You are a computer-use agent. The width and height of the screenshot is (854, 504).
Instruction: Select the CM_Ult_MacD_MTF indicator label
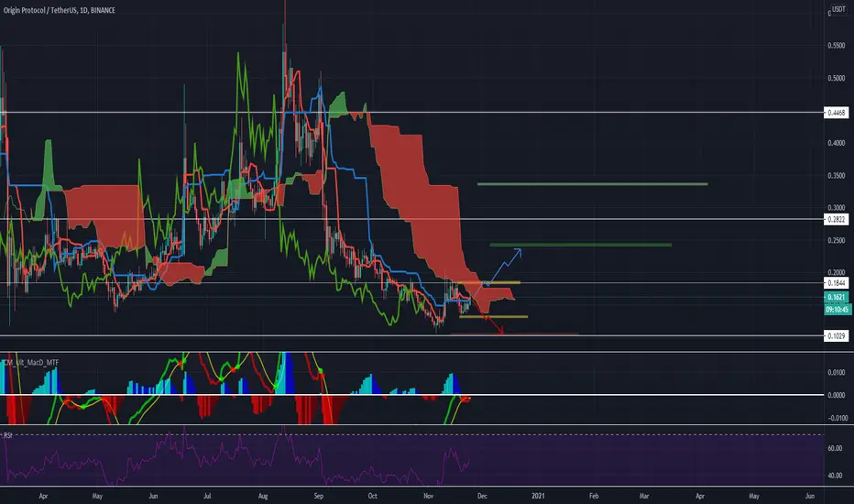tap(31, 362)
